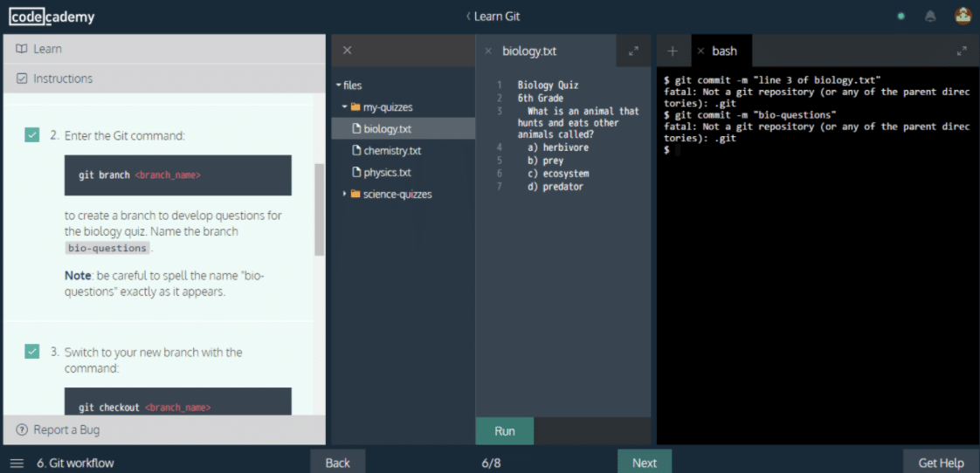Close the bash terminal tab

click(x=701, y=51)
